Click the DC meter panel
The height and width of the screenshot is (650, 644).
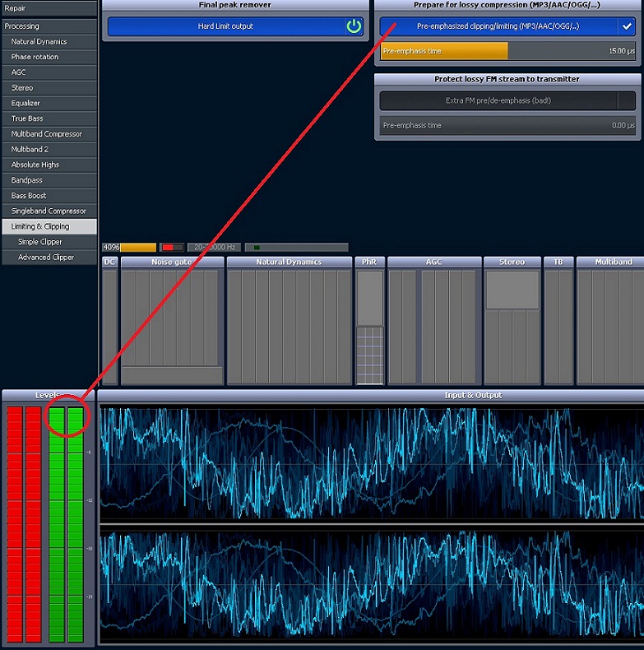[110, 321]
